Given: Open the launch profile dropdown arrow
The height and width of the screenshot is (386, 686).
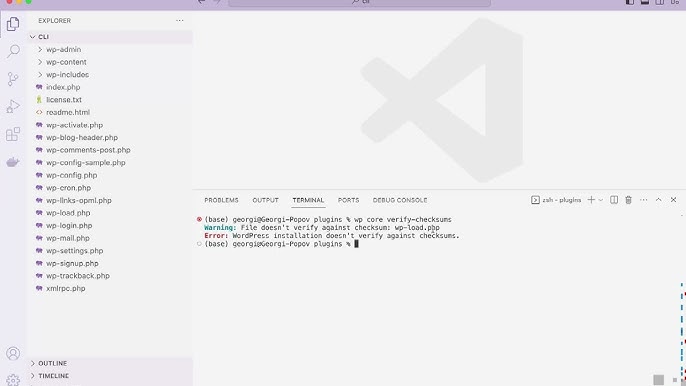Looking at the screenshot, I should pos(601,200).
